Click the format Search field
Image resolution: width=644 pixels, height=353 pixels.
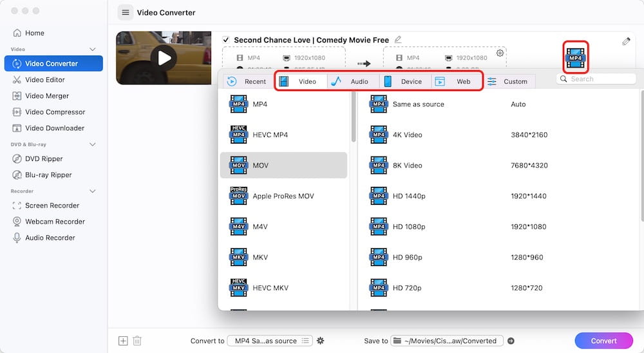pyautogui.click(x=596, y=79)
